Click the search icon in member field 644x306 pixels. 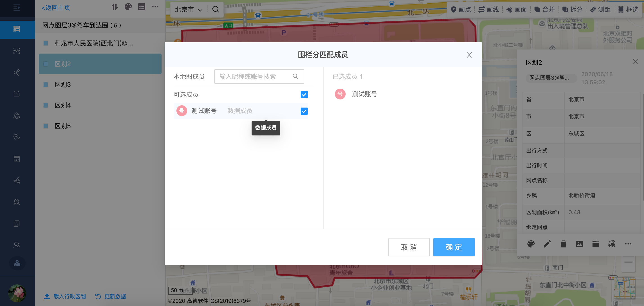pos(295,76)
